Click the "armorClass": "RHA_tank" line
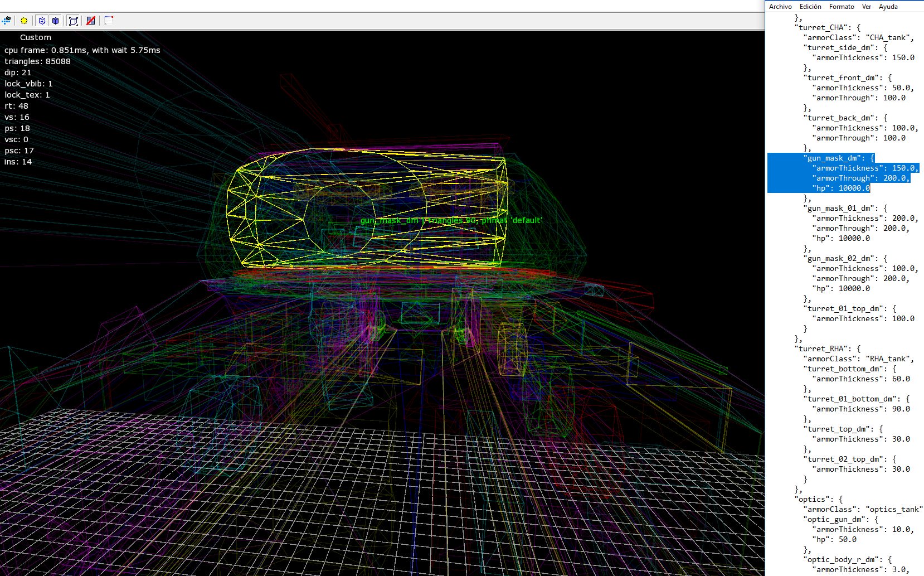This screenshot has height=576, width=924. click(859, 359)
